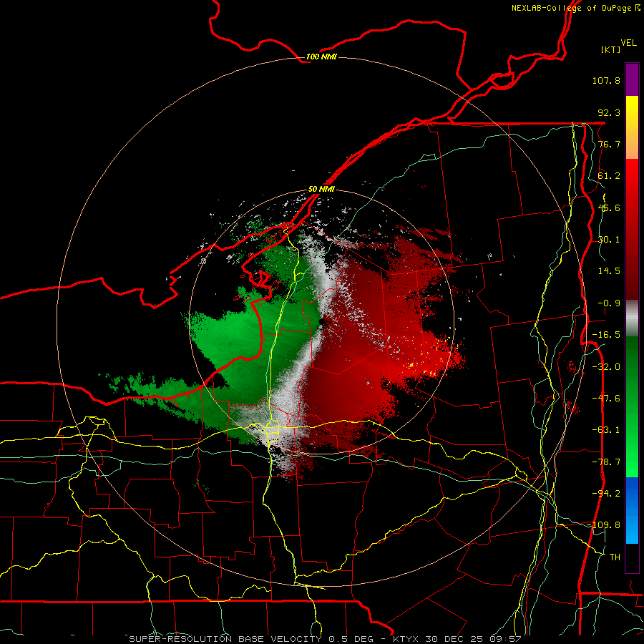Click the -63.1 velocity scale value
Screen dimensions: 644x644
[606, 430]
